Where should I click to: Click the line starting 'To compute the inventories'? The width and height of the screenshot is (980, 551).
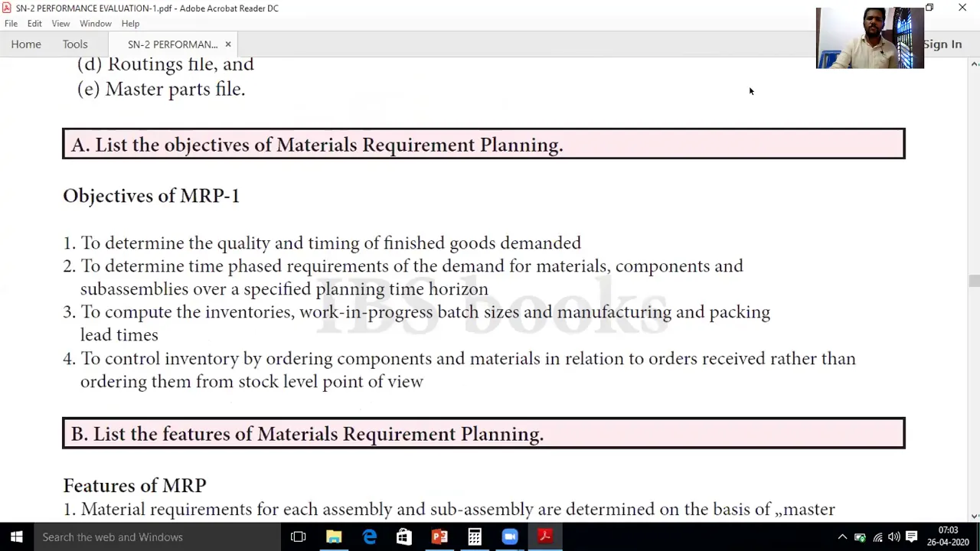tap(425, 312)
